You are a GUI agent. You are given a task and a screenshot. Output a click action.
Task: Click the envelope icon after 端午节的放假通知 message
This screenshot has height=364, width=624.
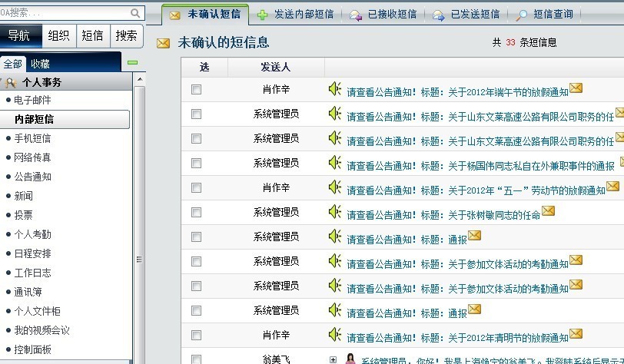coord(576,88)
